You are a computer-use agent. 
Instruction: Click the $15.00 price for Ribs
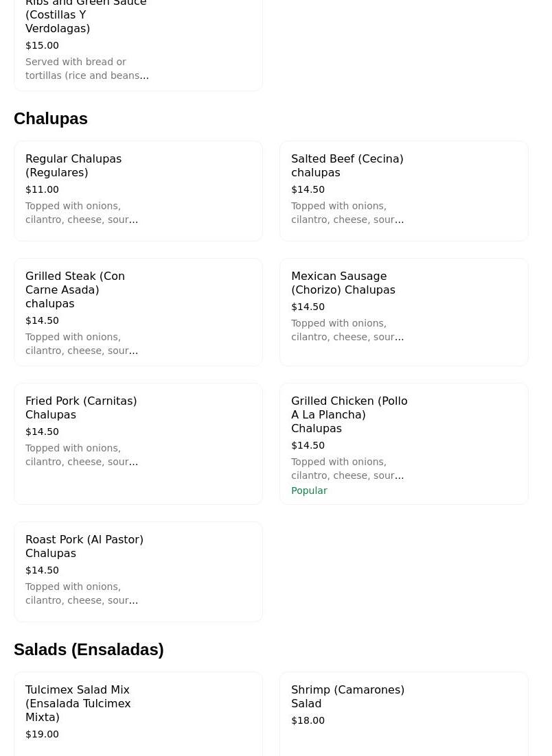click(x=42, y=45)
